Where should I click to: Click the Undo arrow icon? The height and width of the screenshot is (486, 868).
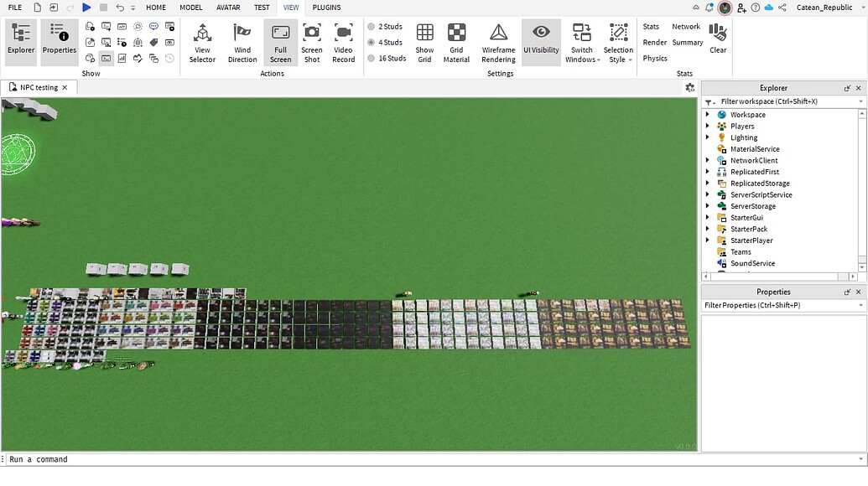(x=120, y=8)
